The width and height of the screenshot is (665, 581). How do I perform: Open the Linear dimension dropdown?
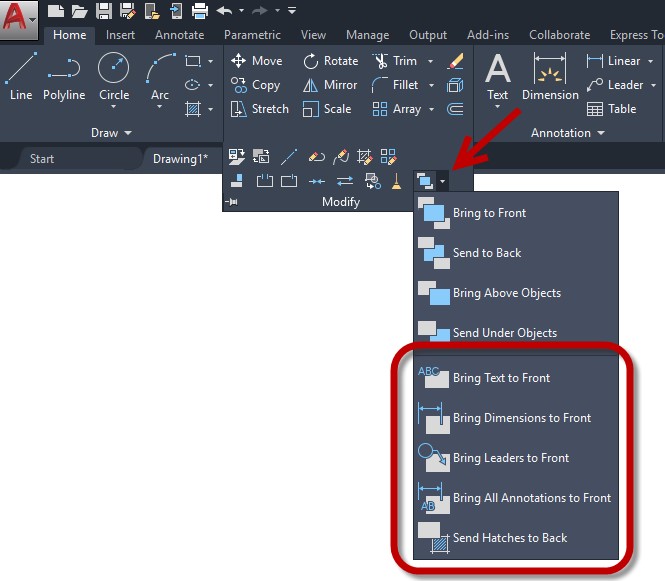[651, 61]
